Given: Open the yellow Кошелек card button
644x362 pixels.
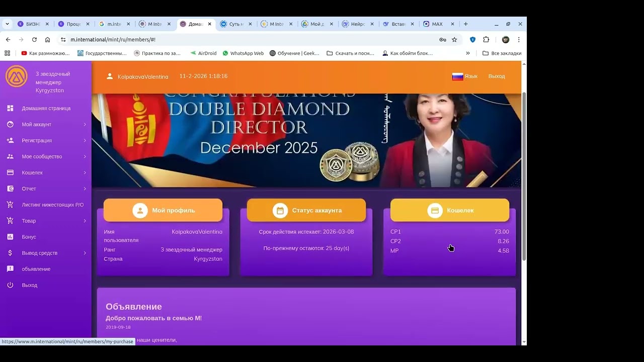Looking at the screenshot, I should click(450, 210).
